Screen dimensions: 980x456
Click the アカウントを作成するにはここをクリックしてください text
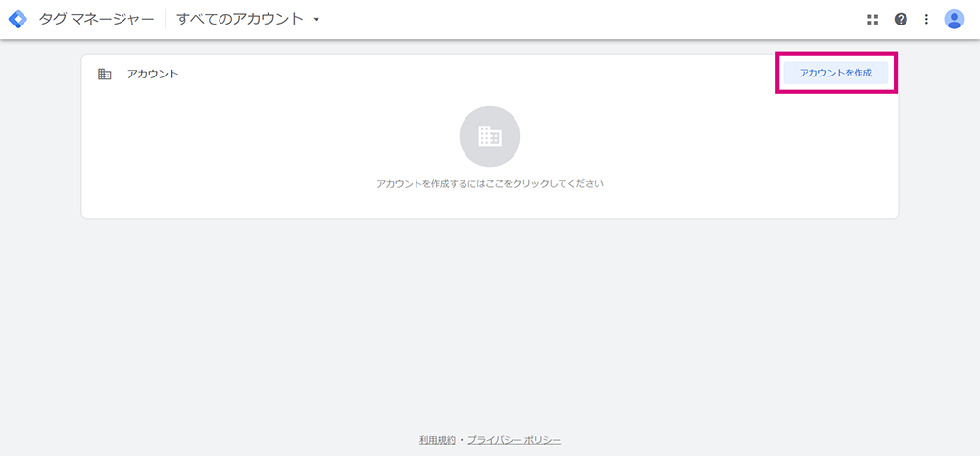490,184
